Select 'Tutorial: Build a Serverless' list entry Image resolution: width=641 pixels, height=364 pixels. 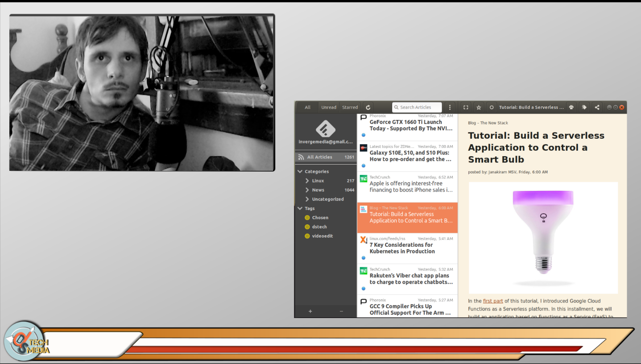coord(408,218)
